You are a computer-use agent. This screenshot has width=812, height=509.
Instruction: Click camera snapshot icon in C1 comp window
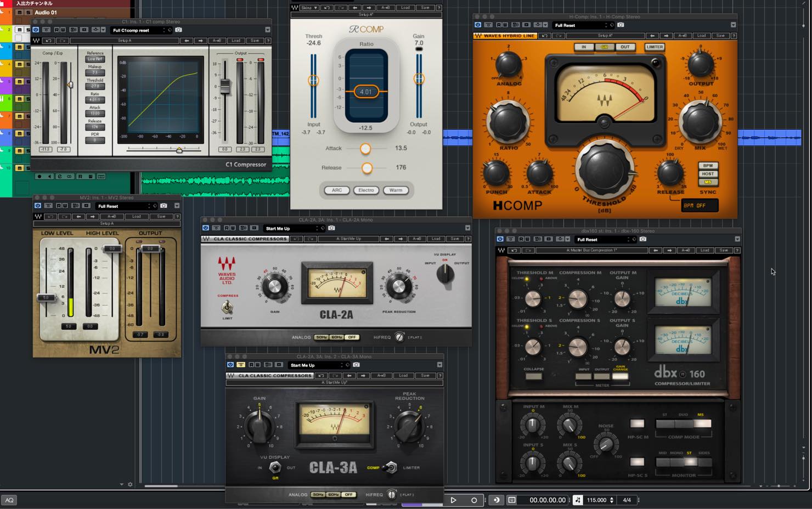click(178, 30)
